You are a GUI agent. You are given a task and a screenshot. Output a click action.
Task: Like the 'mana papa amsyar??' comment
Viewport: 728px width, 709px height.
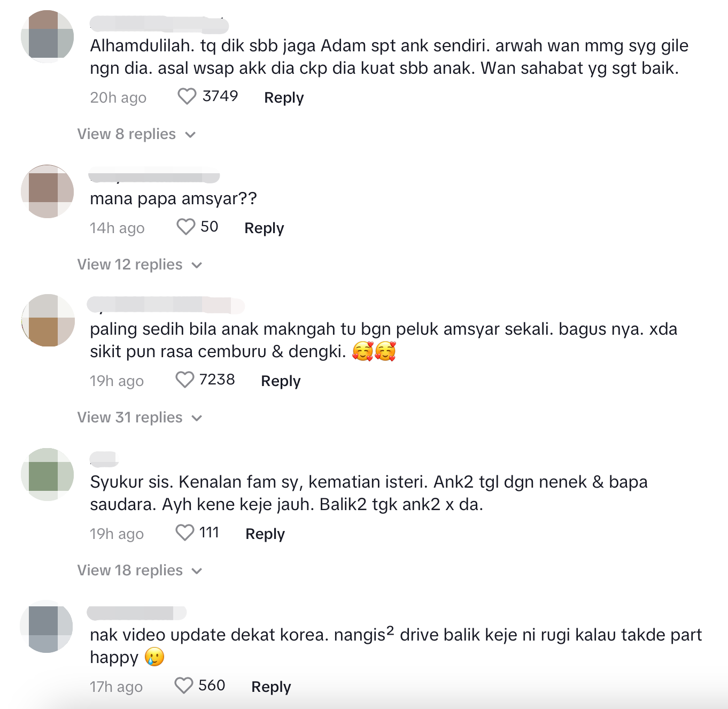tap(185, 227)
